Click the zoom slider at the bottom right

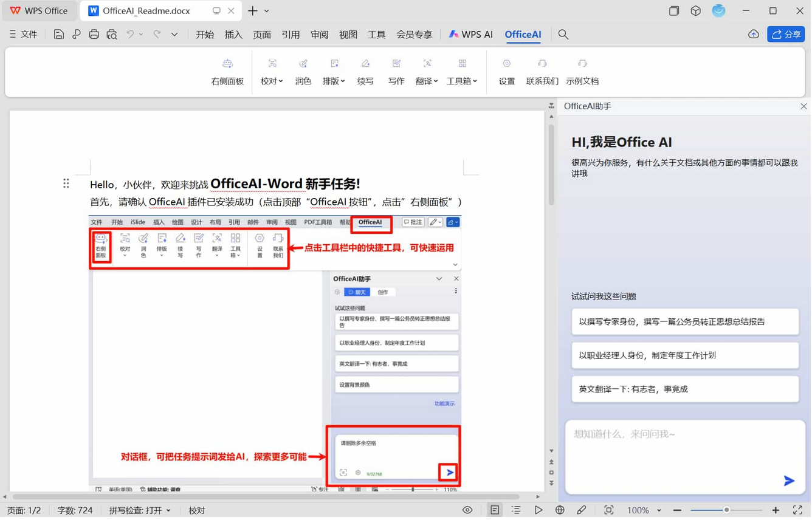click(726, 510)
